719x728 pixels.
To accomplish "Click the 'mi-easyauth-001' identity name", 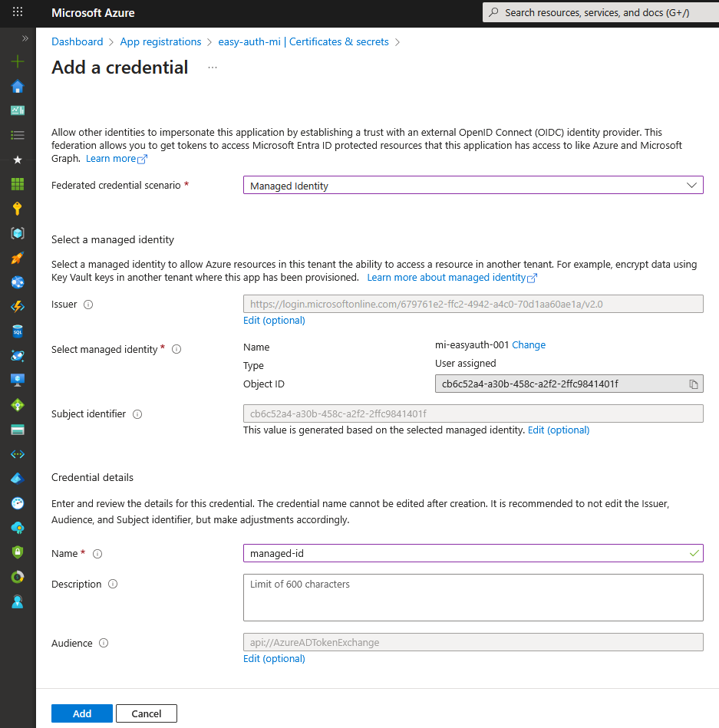I will click(472, 345).
